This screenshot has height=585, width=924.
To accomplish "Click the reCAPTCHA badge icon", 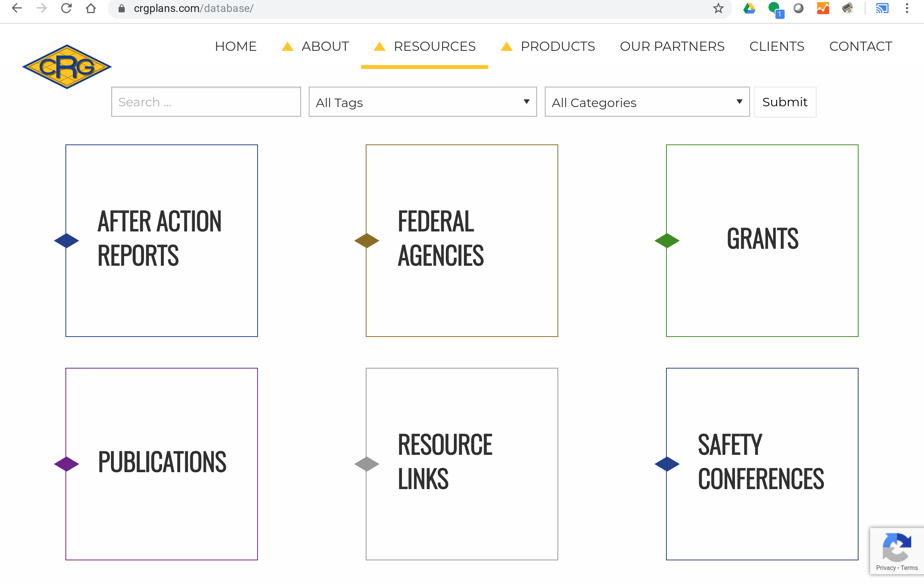I will click(897, 547).
